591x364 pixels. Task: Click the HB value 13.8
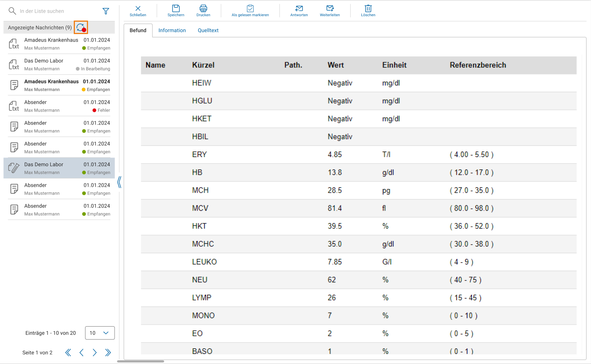tap(335, 172)
